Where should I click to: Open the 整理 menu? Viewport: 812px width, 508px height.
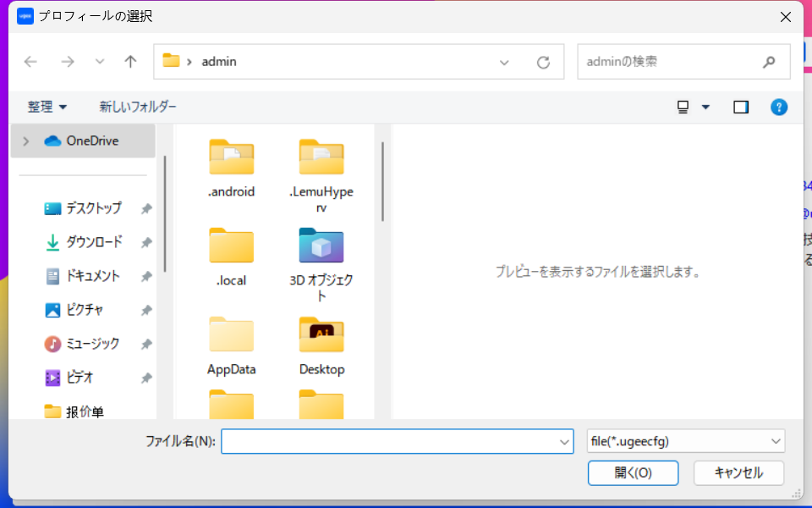pos(47,107)
